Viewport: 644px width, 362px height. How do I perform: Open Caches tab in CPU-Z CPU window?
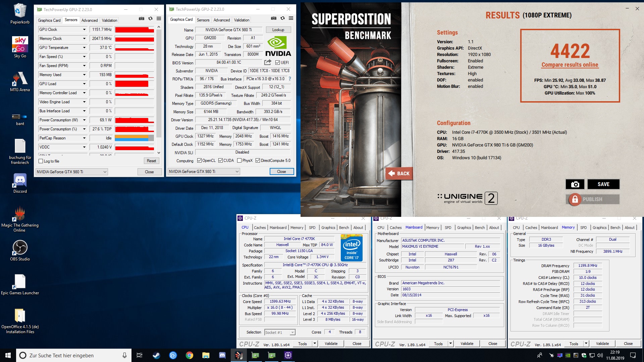click(260, 228)
